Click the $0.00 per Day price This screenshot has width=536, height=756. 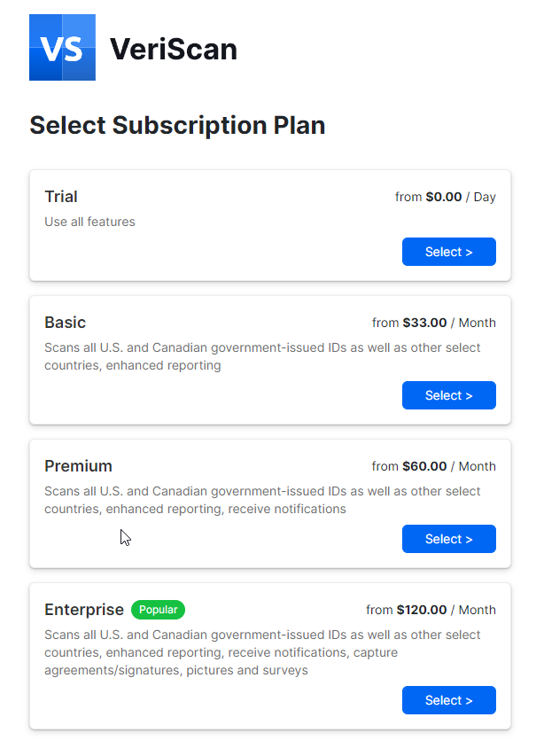[446, 197]
